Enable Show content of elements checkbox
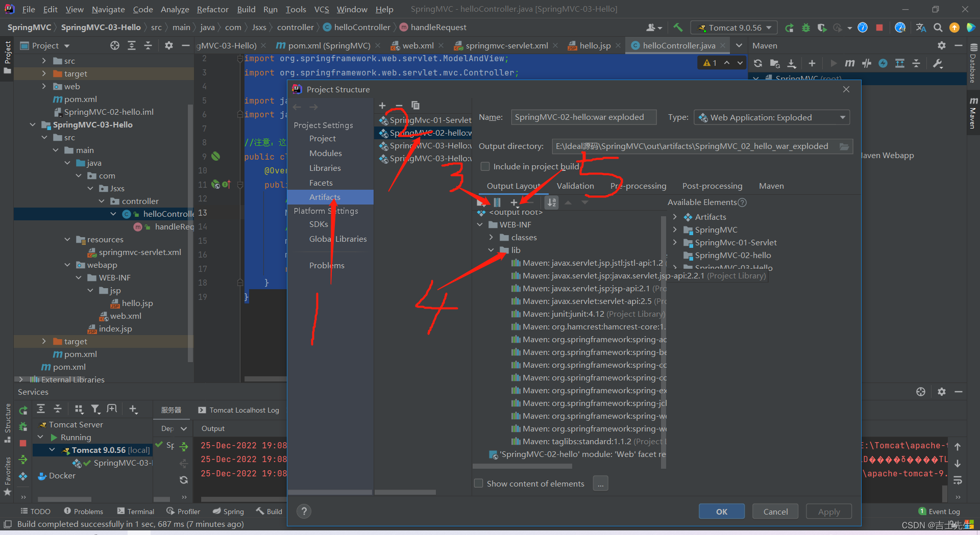Screen dimensions: 980x535 [479, 483]
